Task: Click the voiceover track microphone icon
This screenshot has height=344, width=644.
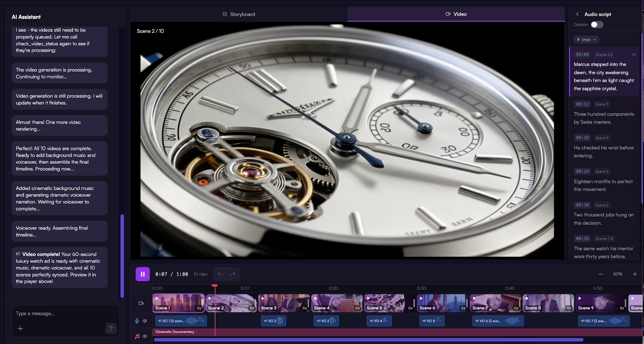Action: click(137, 321)
